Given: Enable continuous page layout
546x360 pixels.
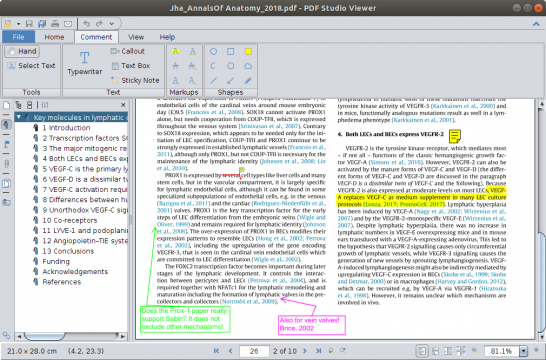Looking at the screenshot, I should tap(435, 351).
